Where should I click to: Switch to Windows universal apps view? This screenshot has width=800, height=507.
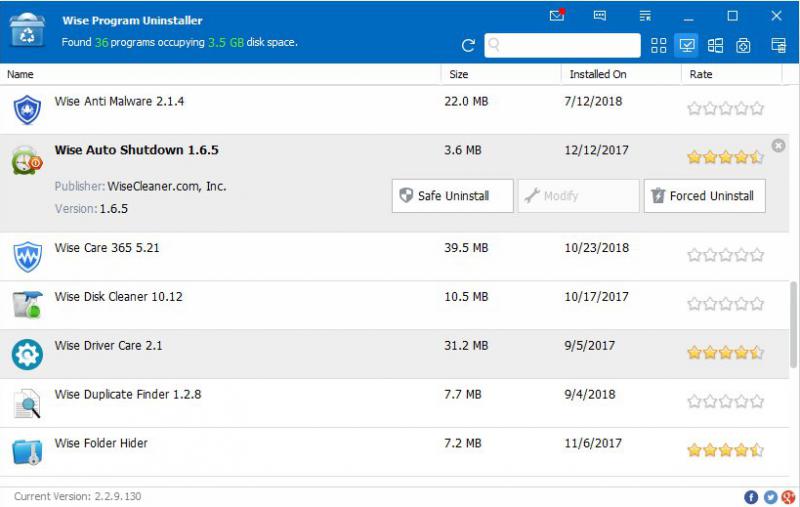[x=715, y=45]
